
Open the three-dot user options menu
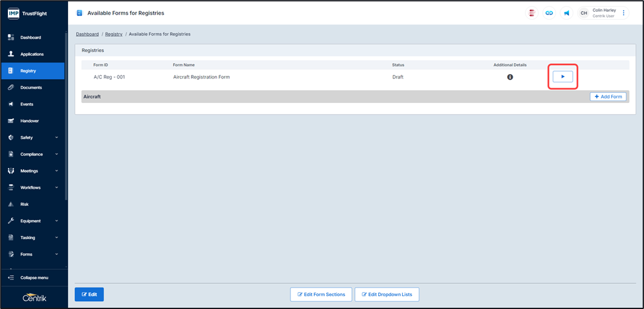624,13
